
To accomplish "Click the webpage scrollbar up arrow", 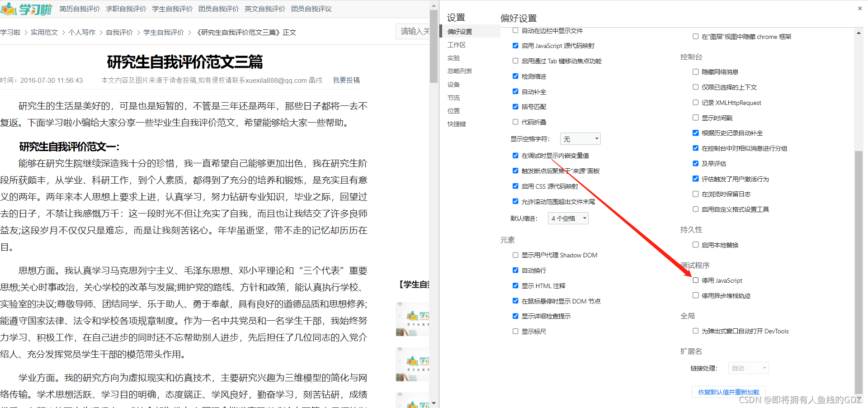I will click(x=434, y=6).
